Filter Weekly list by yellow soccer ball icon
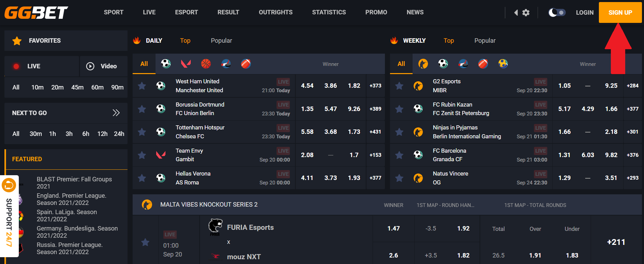644x264 pixels. tap(503, 64)
